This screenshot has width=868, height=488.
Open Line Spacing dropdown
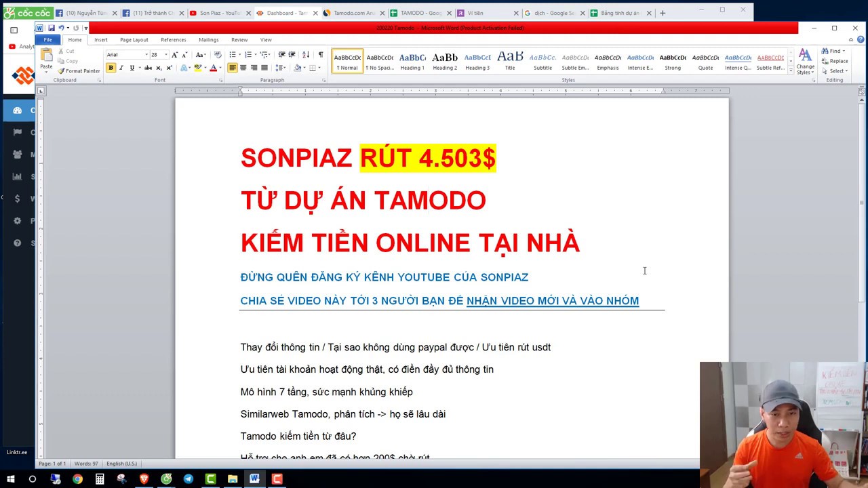click(281, 68)
